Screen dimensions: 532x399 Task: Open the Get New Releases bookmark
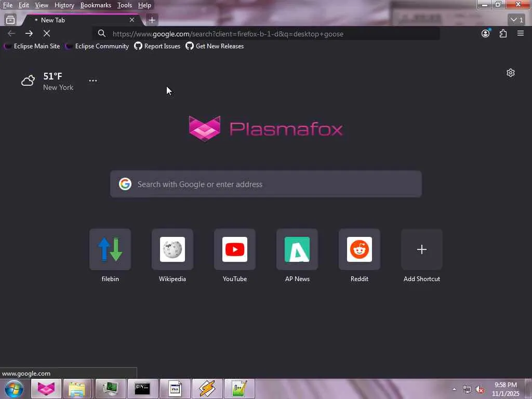point(215,46)
